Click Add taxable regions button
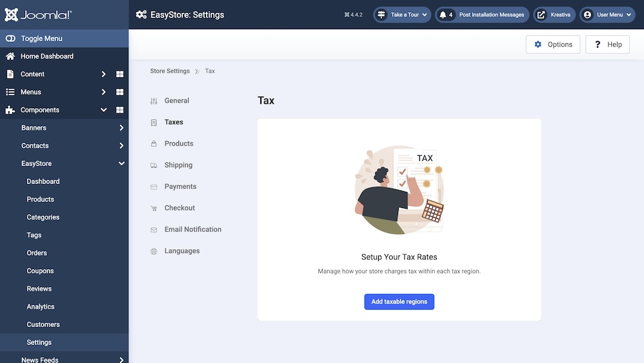 (399, 302)
